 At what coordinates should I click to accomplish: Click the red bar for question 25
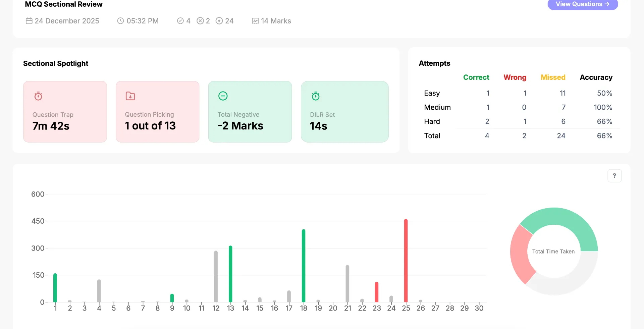point(406,261)
